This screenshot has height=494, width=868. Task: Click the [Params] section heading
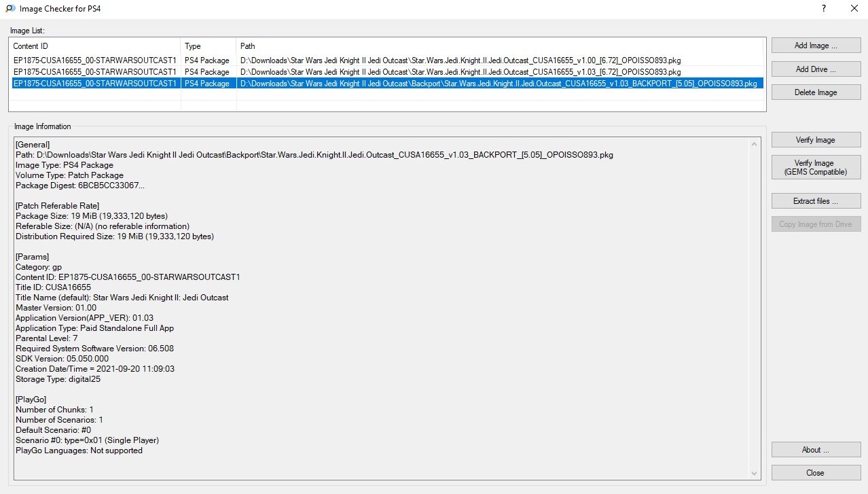(x=32, y=257)
